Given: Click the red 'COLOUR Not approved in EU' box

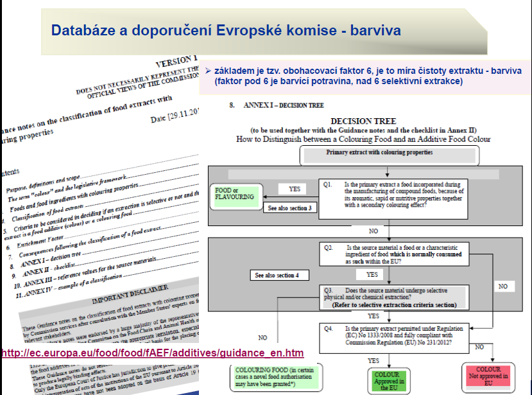Looking at the screenshot, I should click(488, 376).
